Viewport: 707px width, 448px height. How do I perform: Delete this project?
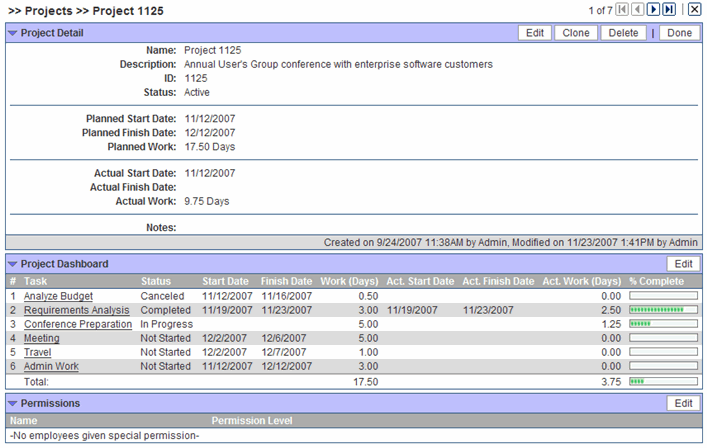623,33
